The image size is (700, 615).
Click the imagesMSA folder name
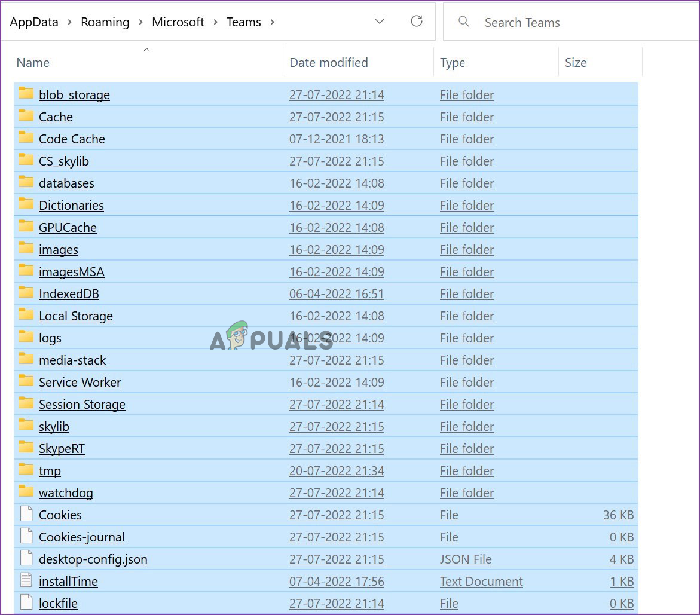(71, 272)
